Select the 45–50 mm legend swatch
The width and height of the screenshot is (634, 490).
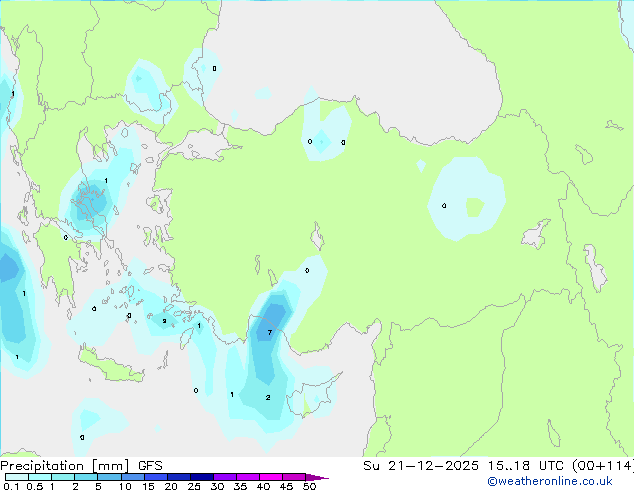click(294, 477)
